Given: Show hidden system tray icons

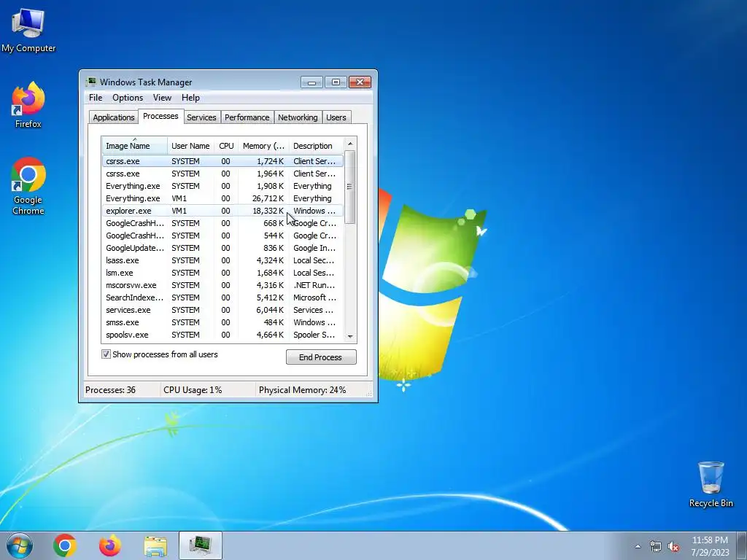Looking at the screenshot, I should (638, 546).
